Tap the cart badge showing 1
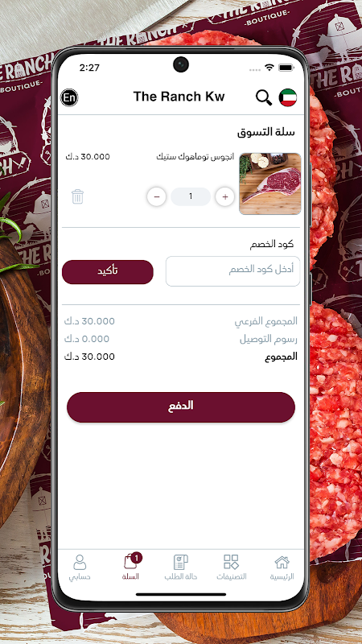The image size is (362, 644). tap(137, 558)
